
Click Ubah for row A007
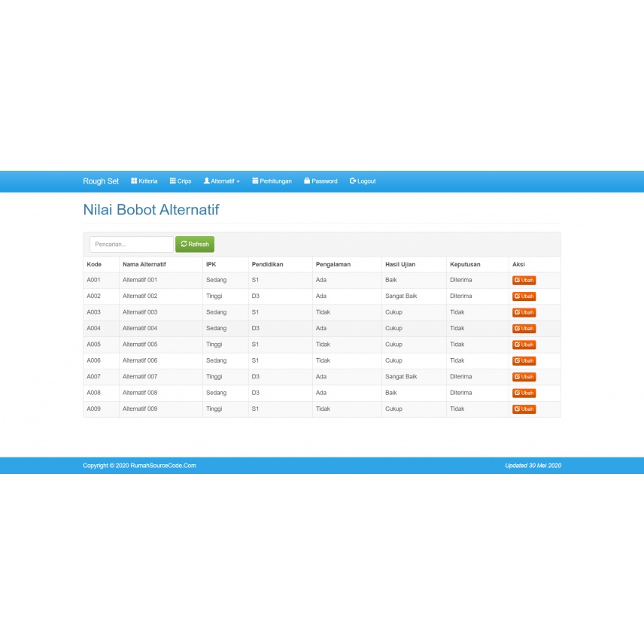click(524, 377)
